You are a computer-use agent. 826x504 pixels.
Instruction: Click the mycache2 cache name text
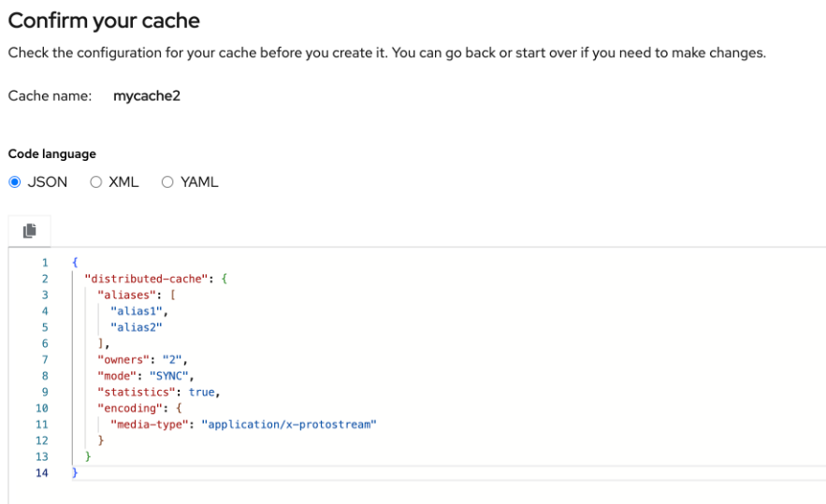pos(147,96)
